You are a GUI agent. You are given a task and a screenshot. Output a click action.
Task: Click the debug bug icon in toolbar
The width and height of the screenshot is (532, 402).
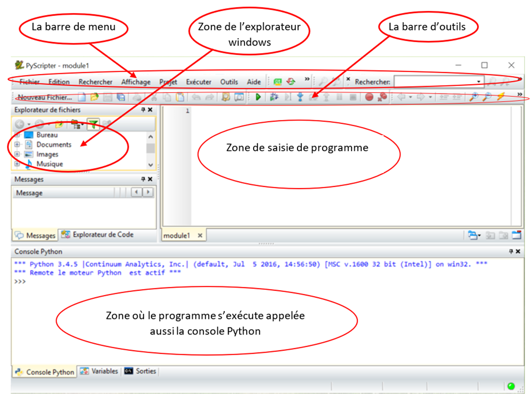click(x=274, y=97)
